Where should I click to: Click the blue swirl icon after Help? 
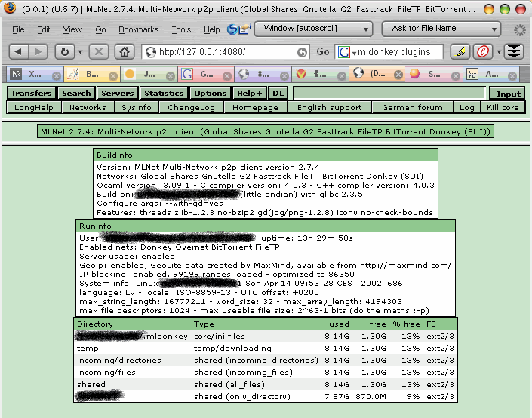click(x=232, y=29)
